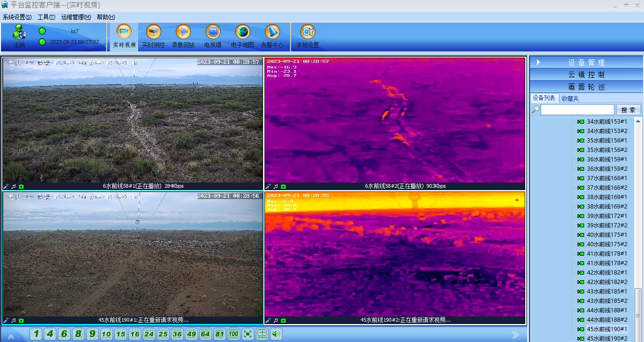Open the 云镜控制 PTZ control panel
Image resolution: width=644 pixels, height=342 pixels.
click(586, 75)
